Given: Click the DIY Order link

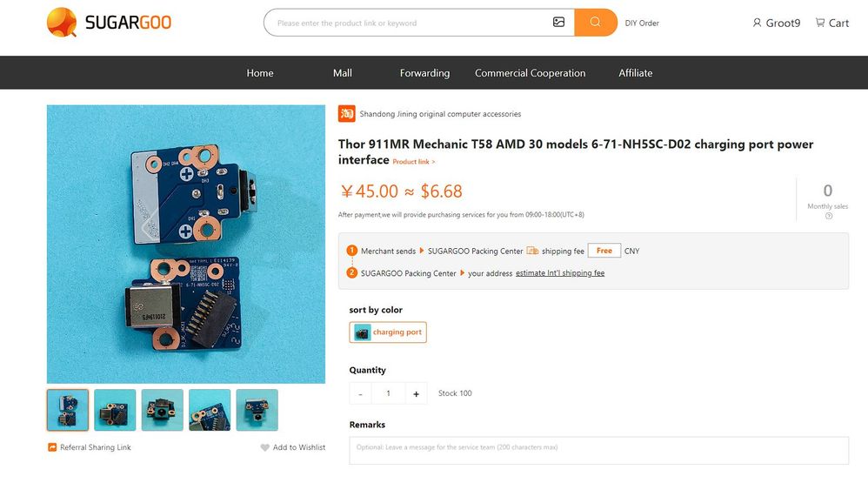Looking at the screenshot, I should pos(642,23).
